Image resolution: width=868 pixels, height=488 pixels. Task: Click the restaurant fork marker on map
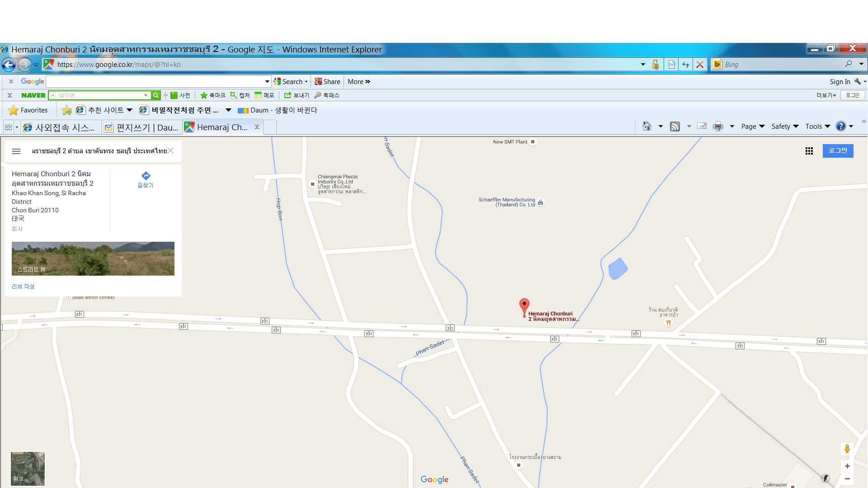click(668, 323)
